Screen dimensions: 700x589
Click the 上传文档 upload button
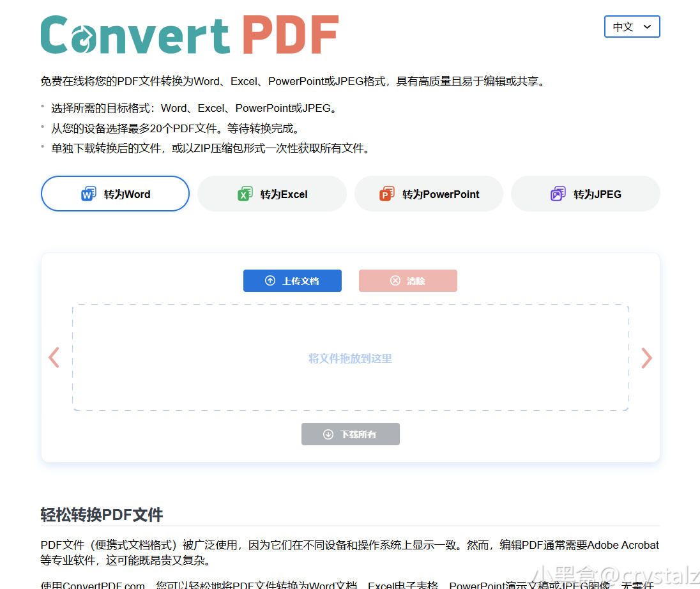pyautogui.click(x=293, y=281)
